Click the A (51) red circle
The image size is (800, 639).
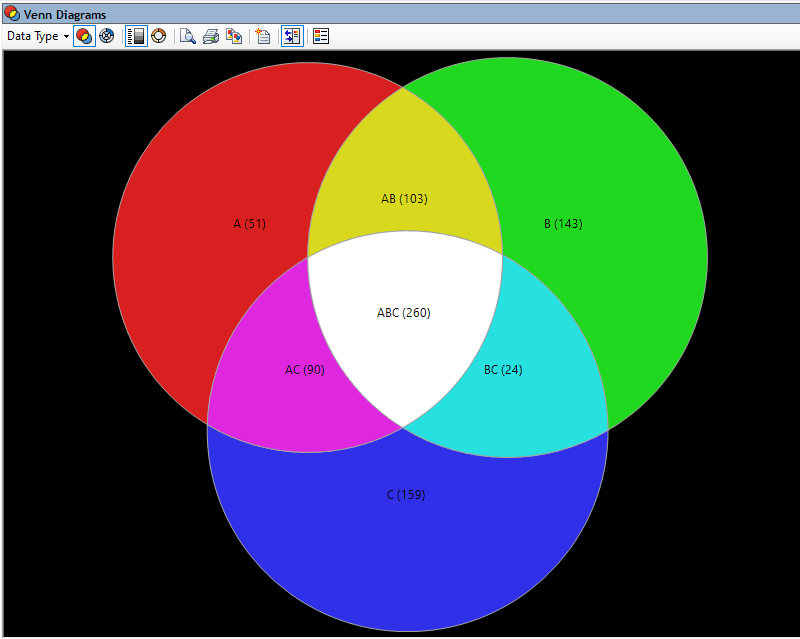(250, 224)
